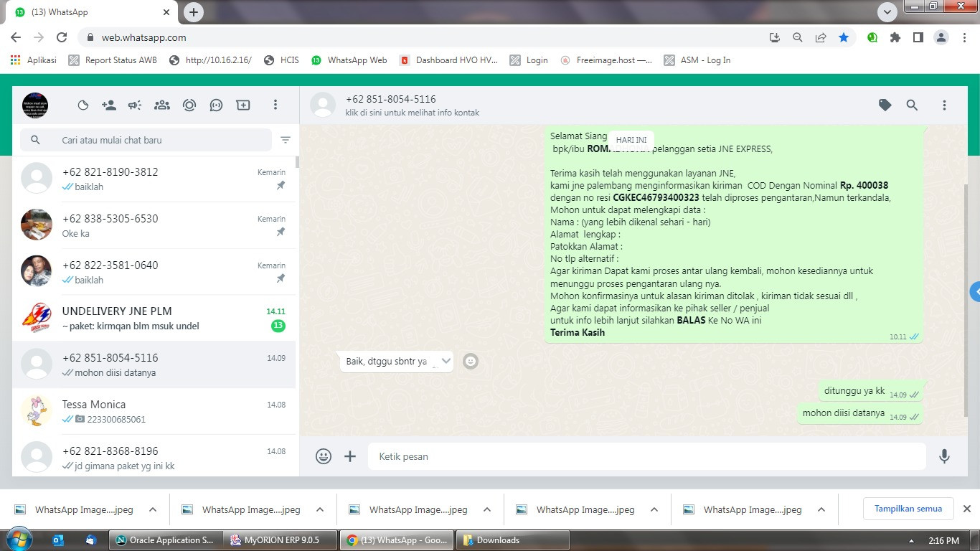The width and height of the screenshot is (980, 551).
Task: Open sidebar three-dot menu
Action: (275, 105)
